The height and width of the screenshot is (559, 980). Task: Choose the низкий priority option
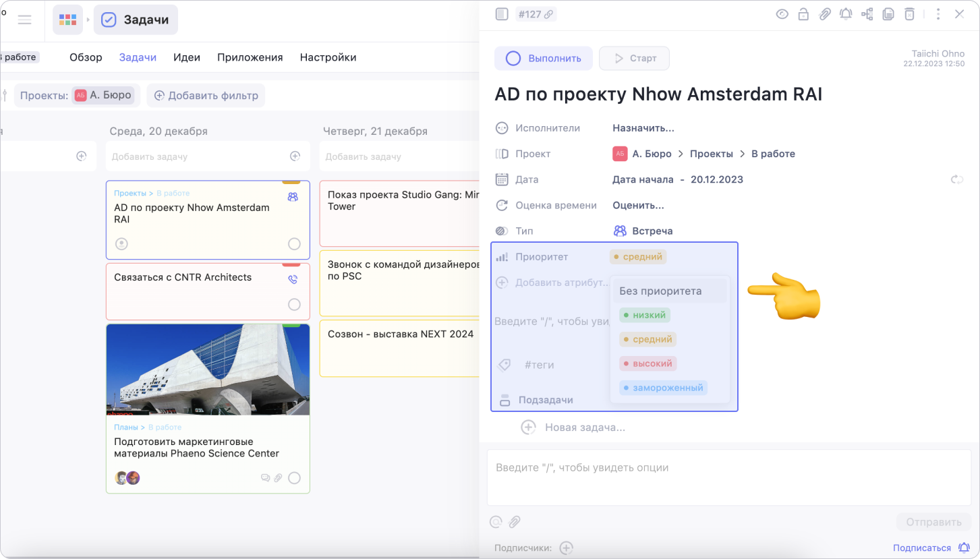pos(645,315)
